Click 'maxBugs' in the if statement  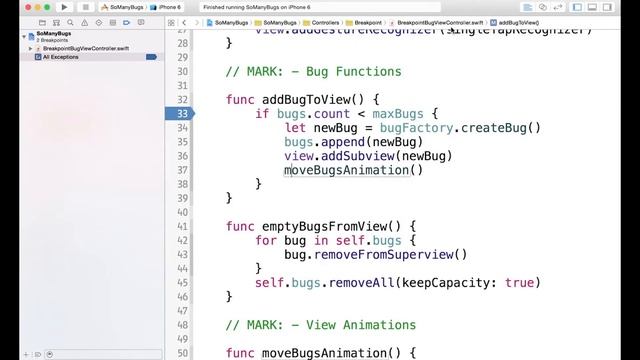(398, 114)
